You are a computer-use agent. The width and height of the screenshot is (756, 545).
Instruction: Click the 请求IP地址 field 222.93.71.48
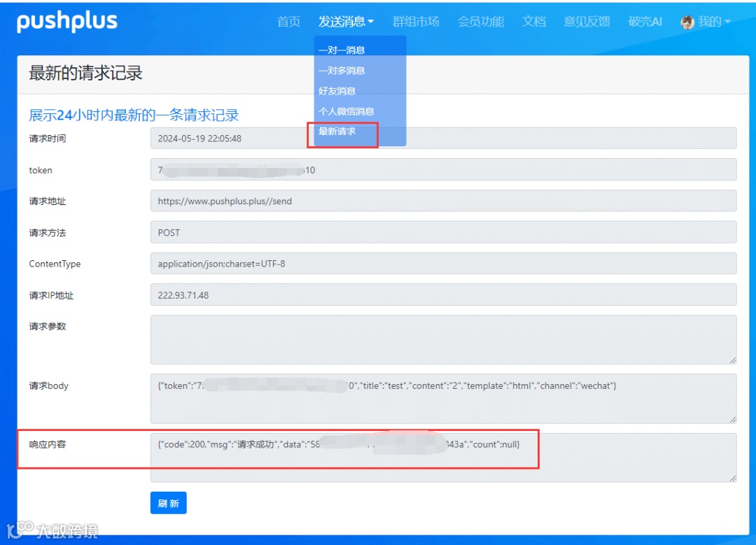coord(443,295)
